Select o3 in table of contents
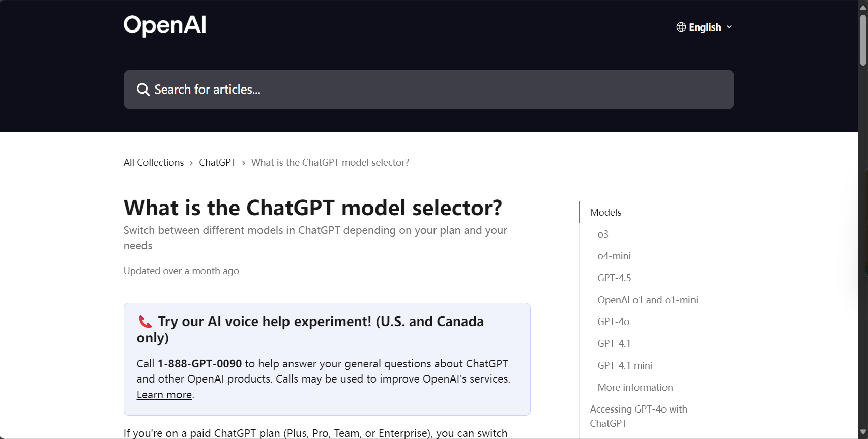Image resolution: width=868 pixels, height=439 pixels. pos(603,234)
